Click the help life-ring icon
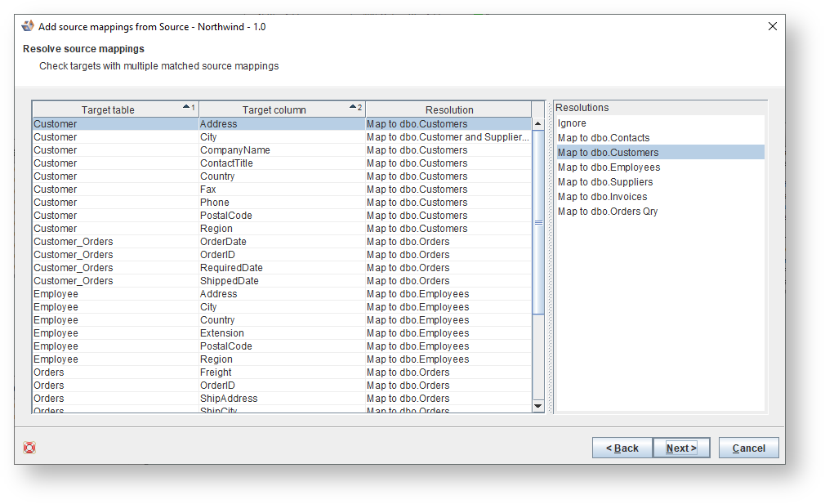The image size is (825, 504). tap(29, 448)
